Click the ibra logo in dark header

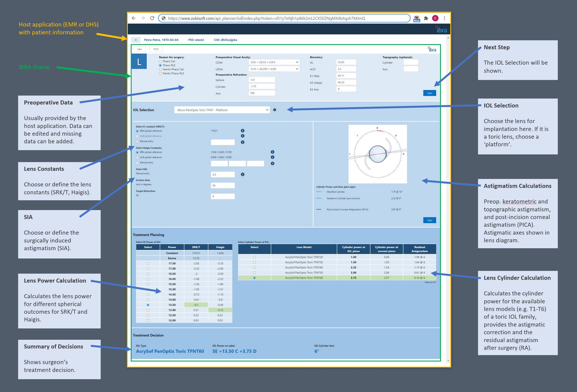click(x=441, y=29)
